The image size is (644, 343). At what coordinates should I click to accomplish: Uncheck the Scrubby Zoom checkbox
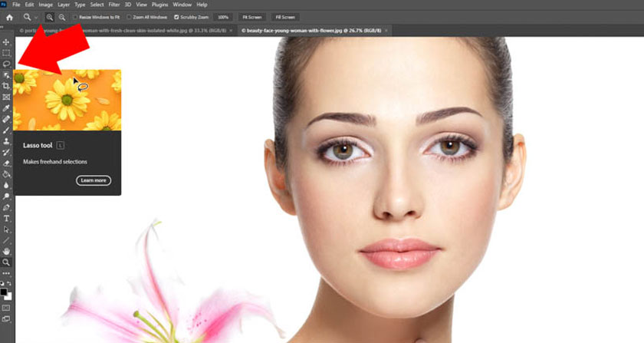pos(177,16)
